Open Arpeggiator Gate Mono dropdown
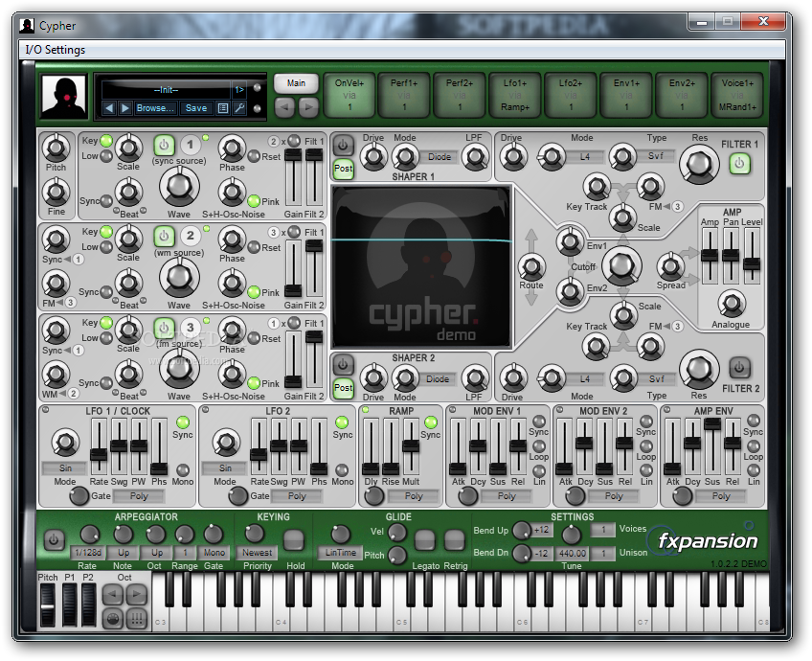 coord(214,552)
